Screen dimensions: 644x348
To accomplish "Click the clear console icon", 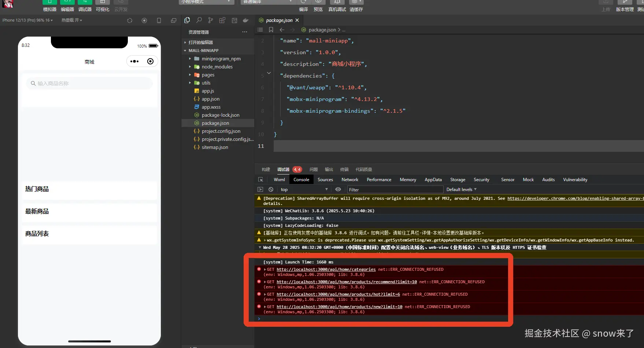I will 271,190.
